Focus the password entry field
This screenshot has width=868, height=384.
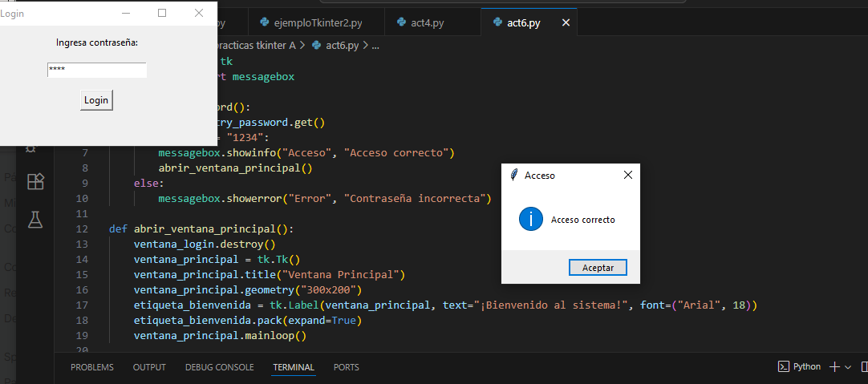pos(97,71)
